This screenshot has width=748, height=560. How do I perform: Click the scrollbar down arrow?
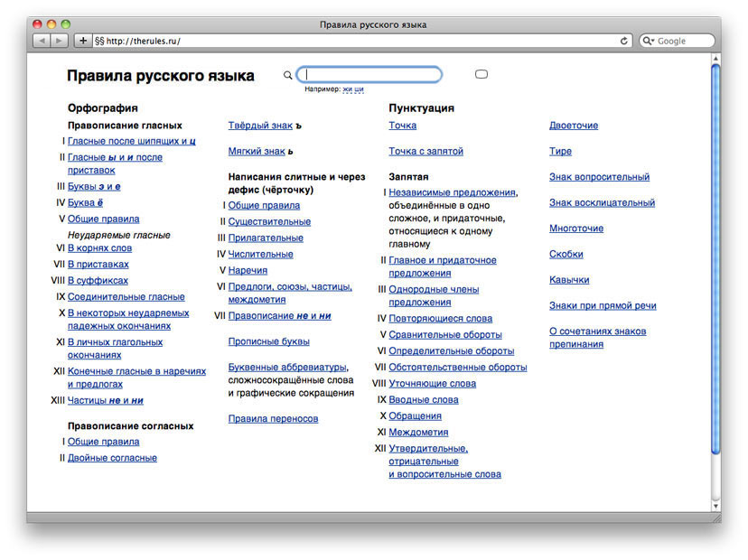pyautogui.click(x=715, y=506)
